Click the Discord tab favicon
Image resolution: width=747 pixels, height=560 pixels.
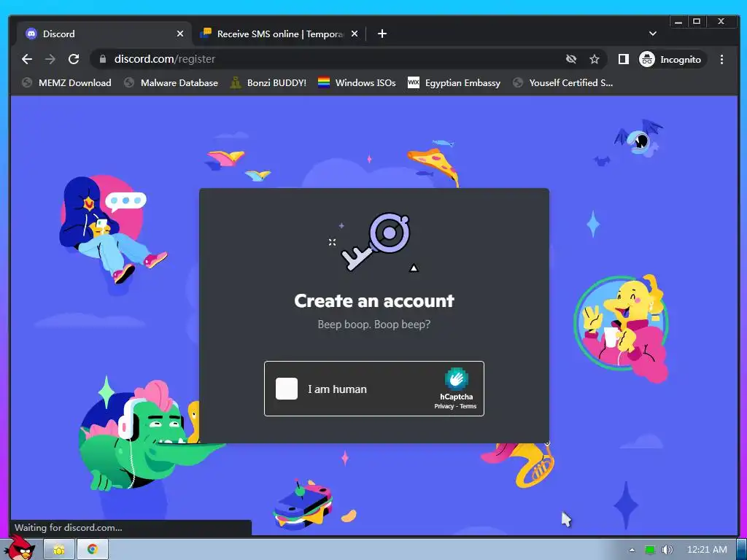click(31, 34)
